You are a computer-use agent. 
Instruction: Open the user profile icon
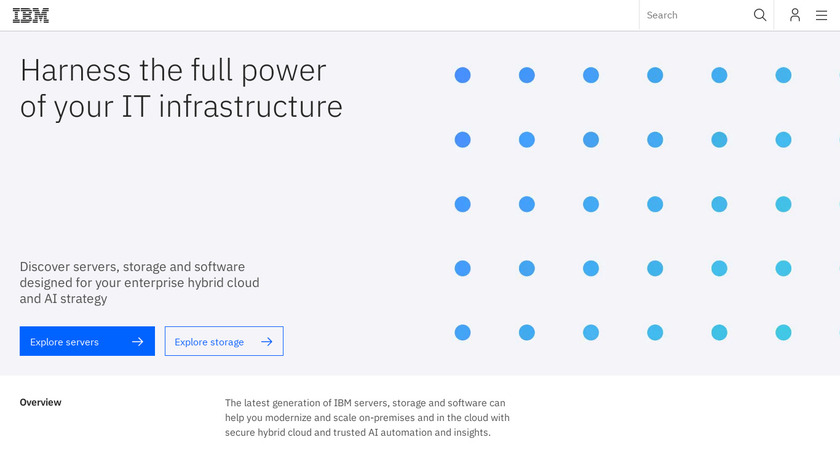[795, 15]
